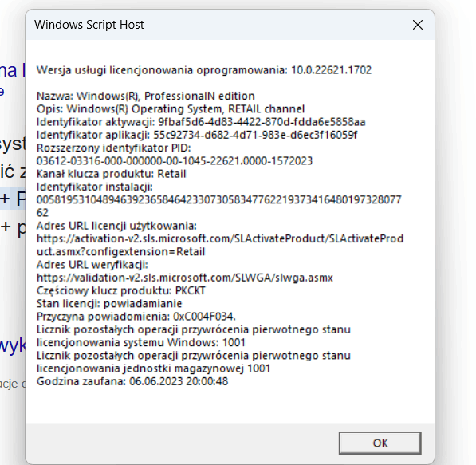Click the OK button in the dialog
This screenshot has height=465, width=476.
380,443
